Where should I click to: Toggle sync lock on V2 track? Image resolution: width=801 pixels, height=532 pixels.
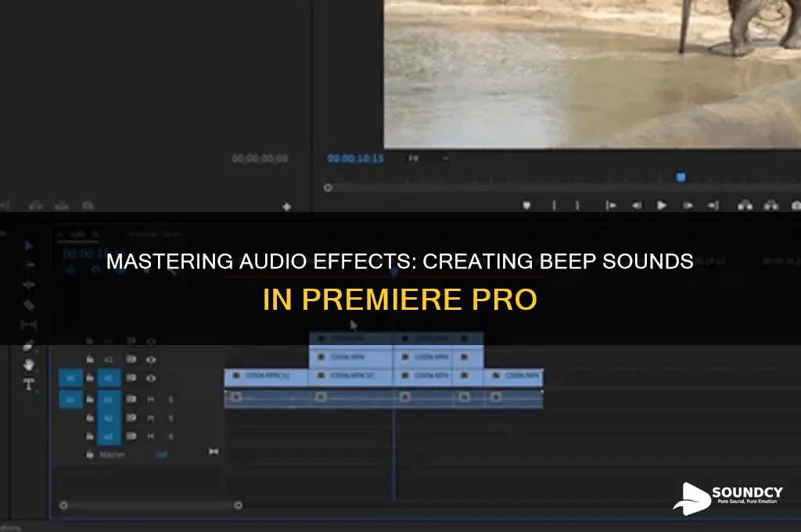click(x=131, y=359)
